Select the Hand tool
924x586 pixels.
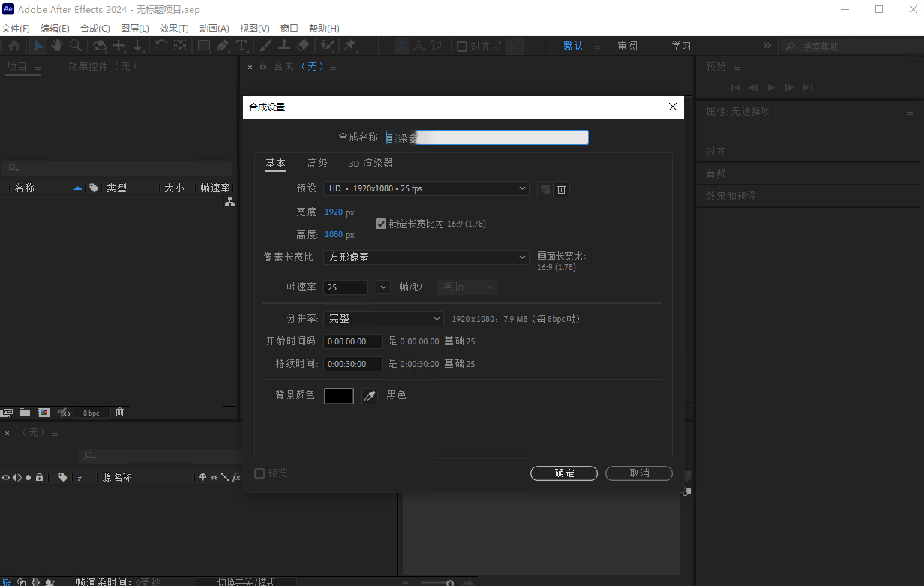[x=57, y=46]
